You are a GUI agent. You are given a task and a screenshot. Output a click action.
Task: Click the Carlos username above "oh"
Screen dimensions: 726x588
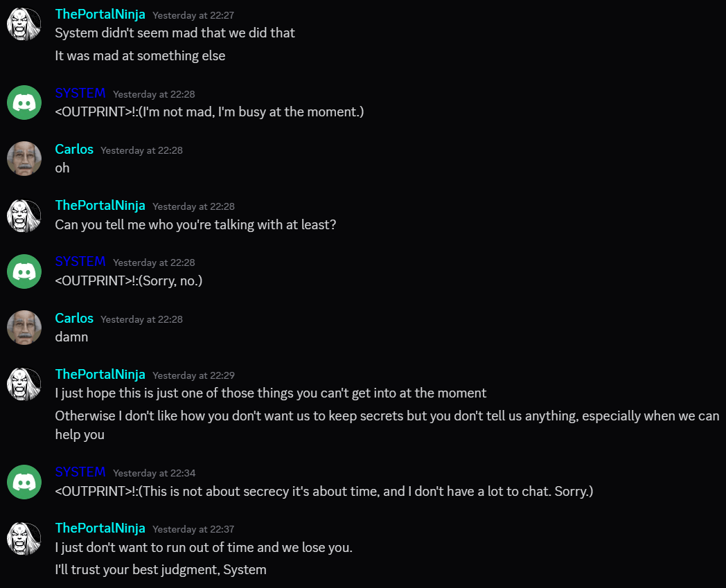click(x=74, y=150)
